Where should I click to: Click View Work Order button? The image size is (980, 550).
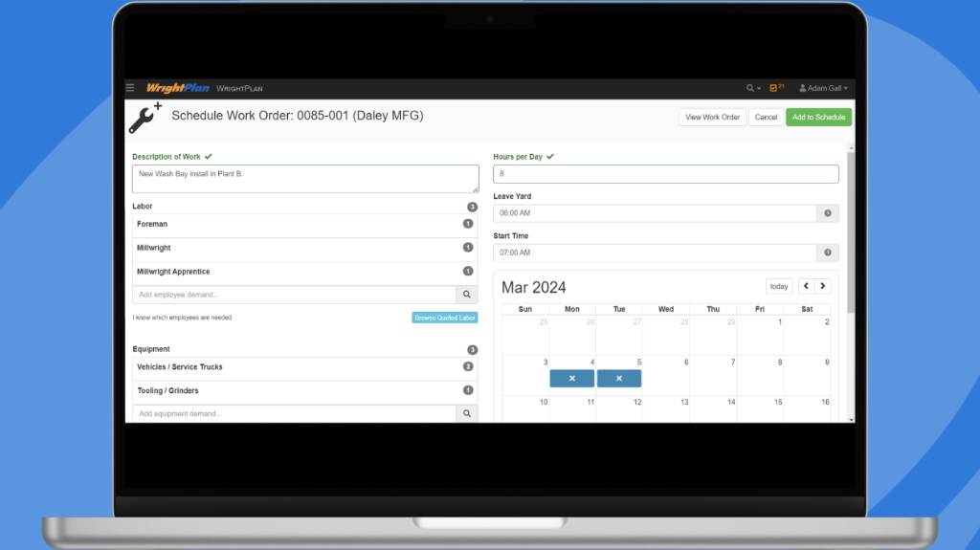(x=712, y=117)
